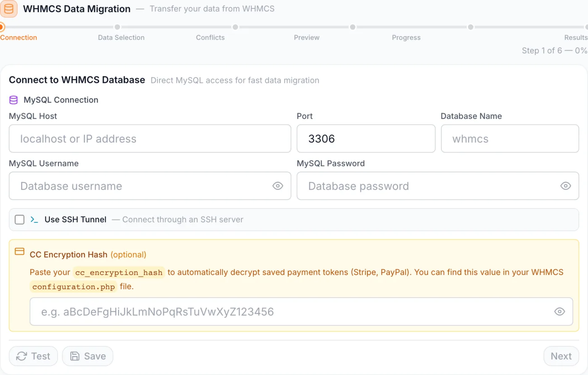588x375 pixels.
Task: Focus the MySQL Host input field
Action: (x=150, y=139)
